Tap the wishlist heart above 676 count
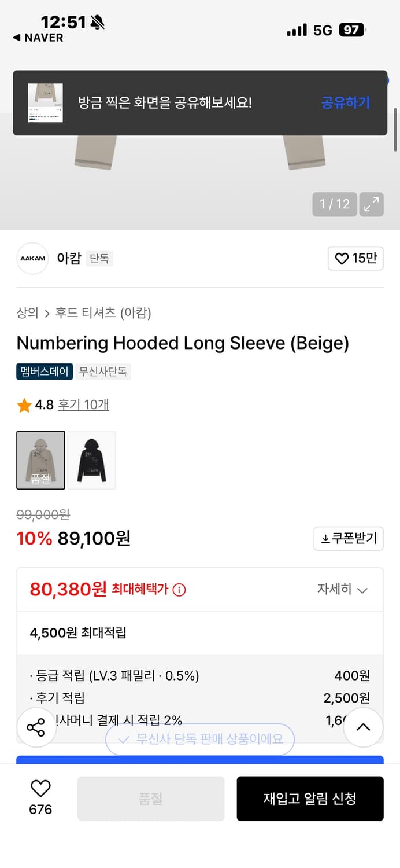This screenshot has width=400, height=868. [39, 789]
